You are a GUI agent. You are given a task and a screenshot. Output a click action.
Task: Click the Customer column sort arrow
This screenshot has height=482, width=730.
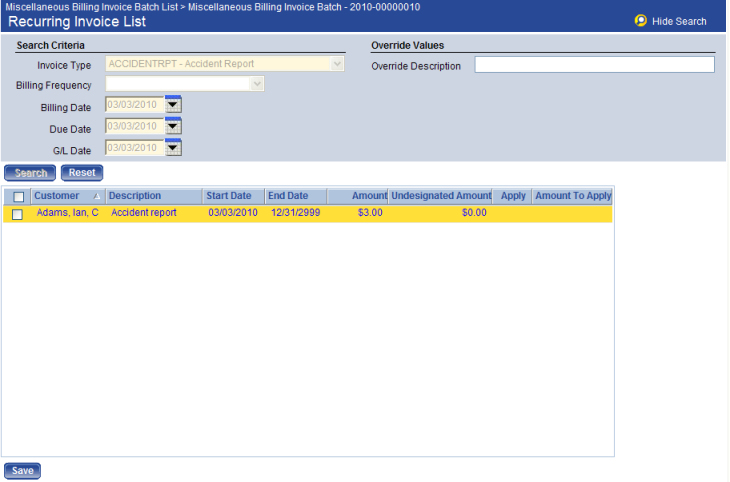pos(96,197)
